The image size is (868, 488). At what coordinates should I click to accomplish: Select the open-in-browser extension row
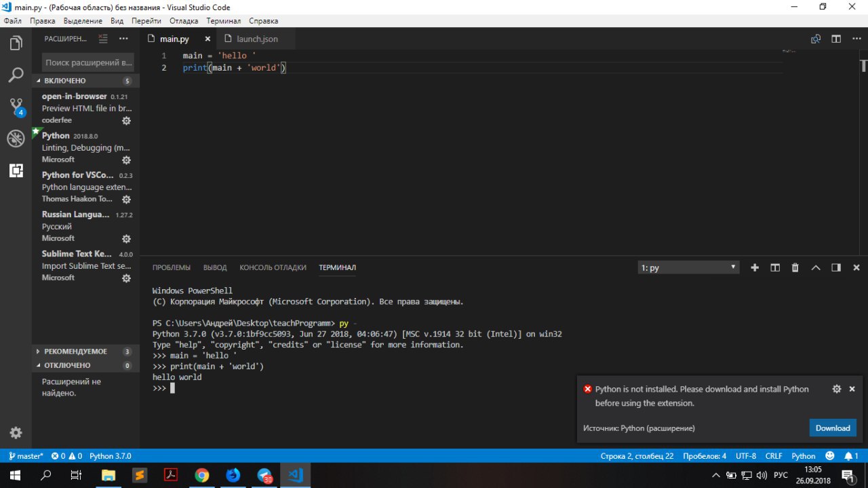tap(85, 108)
